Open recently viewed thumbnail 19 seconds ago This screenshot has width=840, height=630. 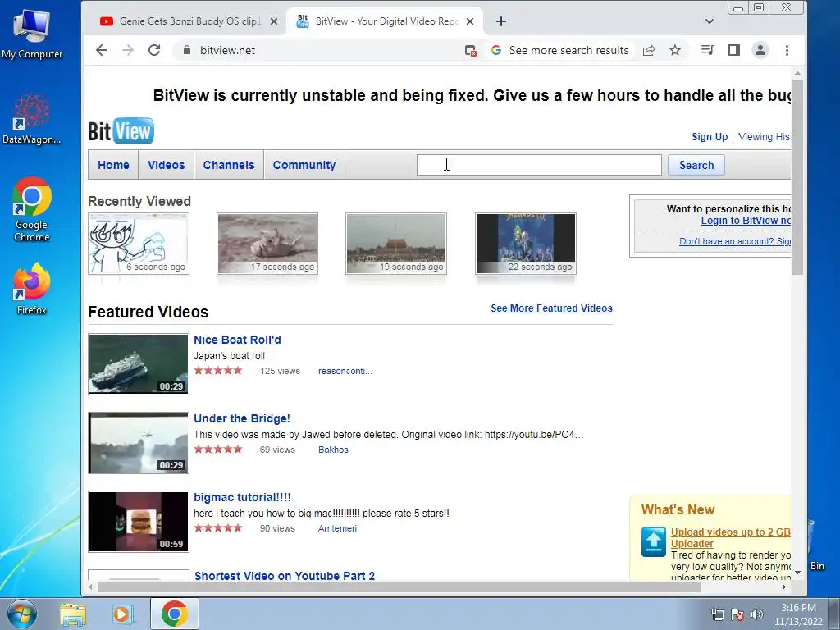pyautogui.click(x=396, y=244)
